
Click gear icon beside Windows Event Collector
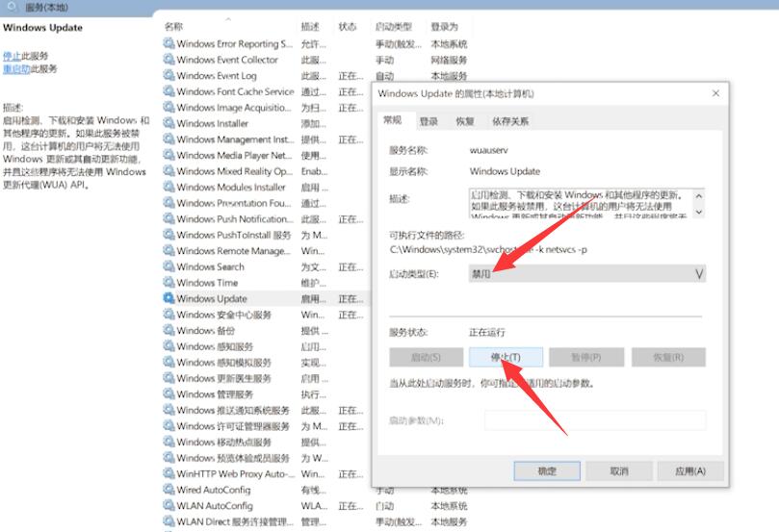[x=169, y=60]
